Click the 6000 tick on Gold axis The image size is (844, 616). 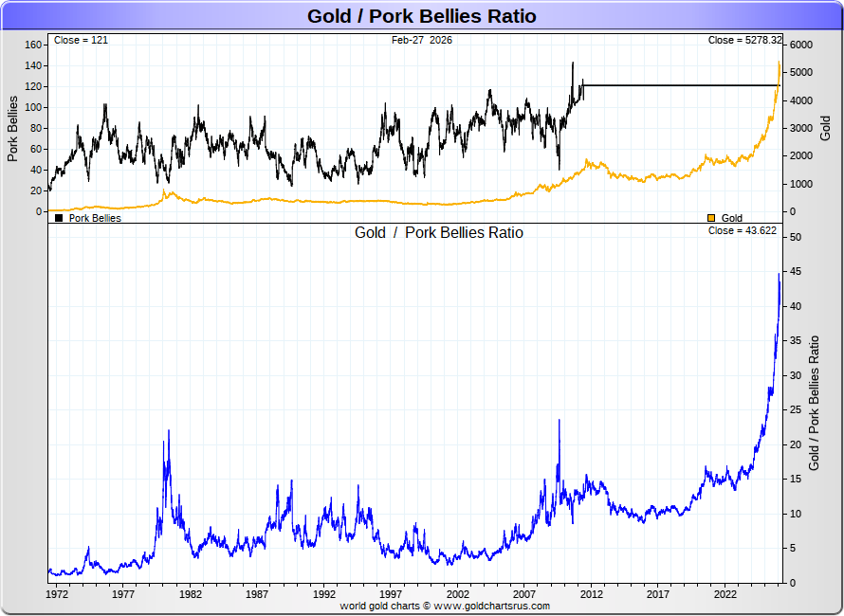click(x=801, y=45)
